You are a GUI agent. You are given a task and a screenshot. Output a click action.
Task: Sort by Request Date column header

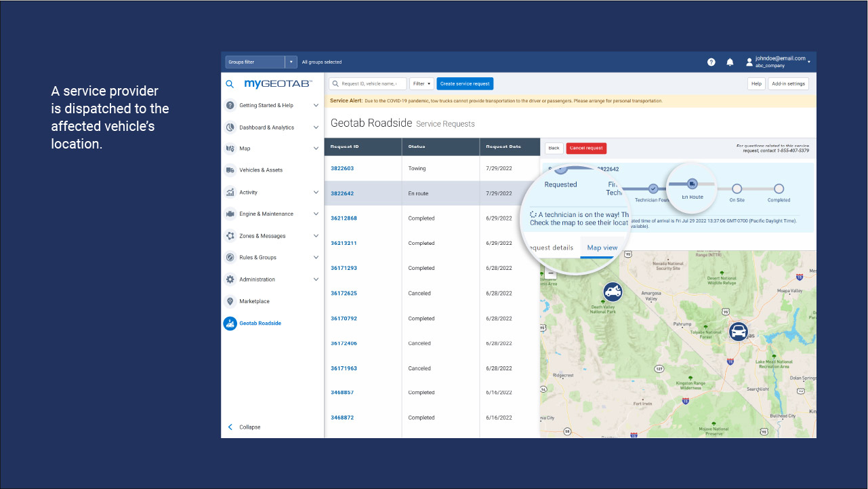(510, 146)
